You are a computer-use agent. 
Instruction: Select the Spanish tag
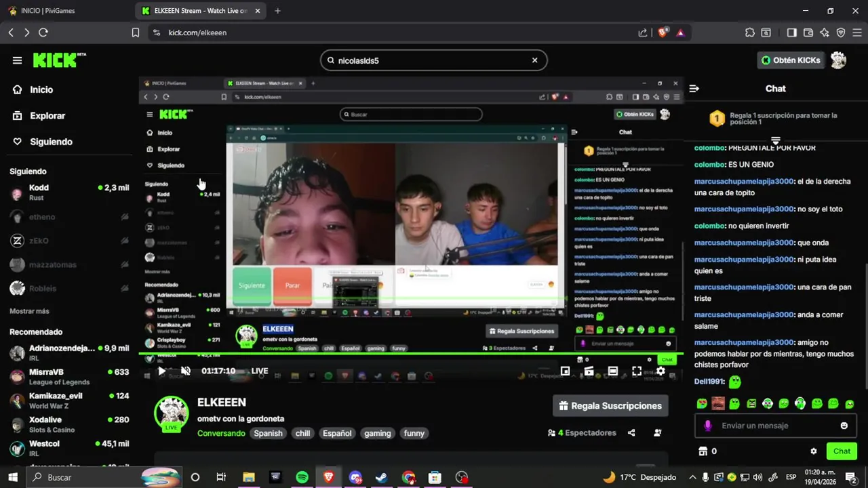269,433
